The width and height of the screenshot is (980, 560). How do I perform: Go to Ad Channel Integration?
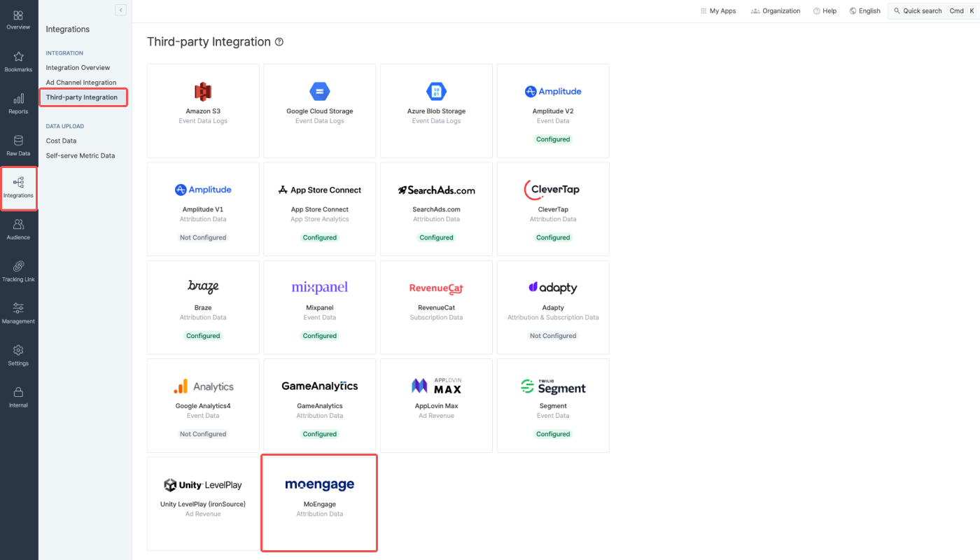81,83
